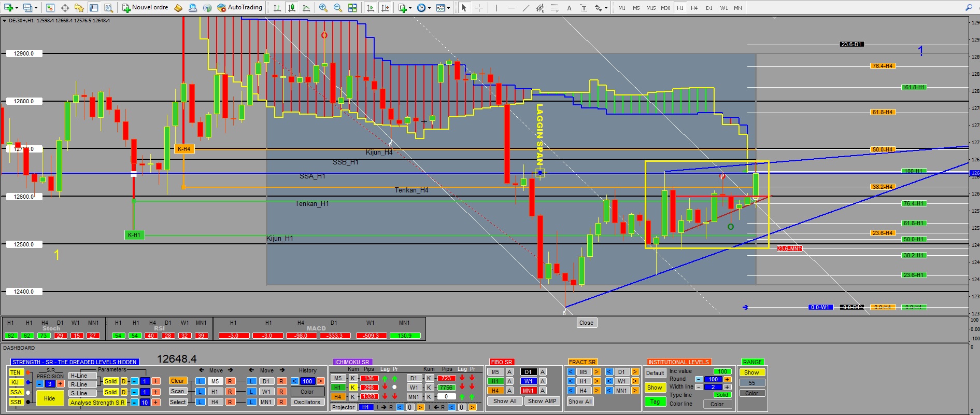Open the Market Watch panel icon
The height and width of the screenshot is (415, 980).
50,8
